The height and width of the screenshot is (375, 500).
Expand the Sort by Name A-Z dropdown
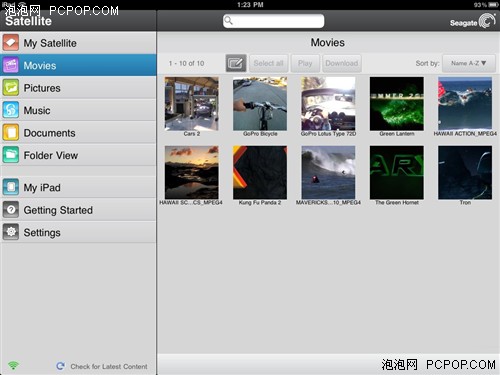pyautogui.click(x=469, y=63)
